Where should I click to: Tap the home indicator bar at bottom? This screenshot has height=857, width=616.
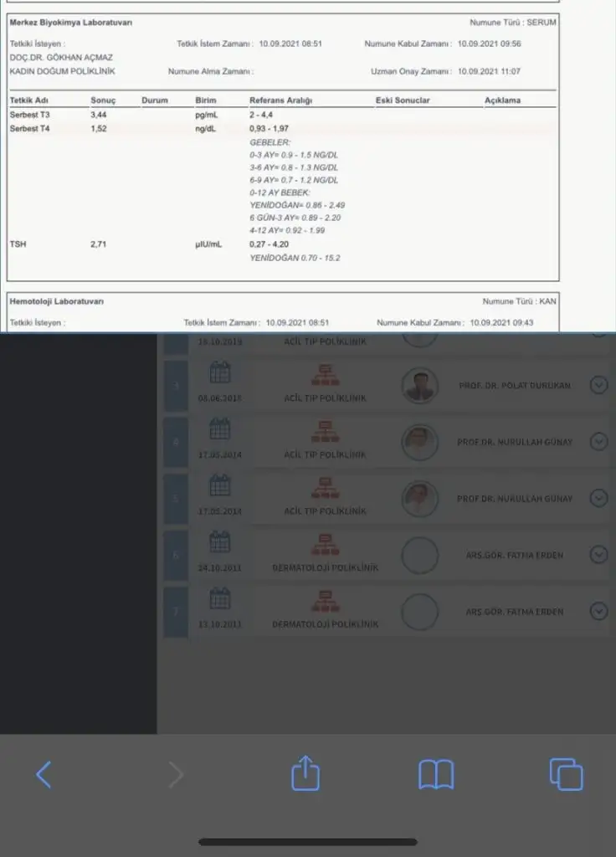tap(308, 842)
